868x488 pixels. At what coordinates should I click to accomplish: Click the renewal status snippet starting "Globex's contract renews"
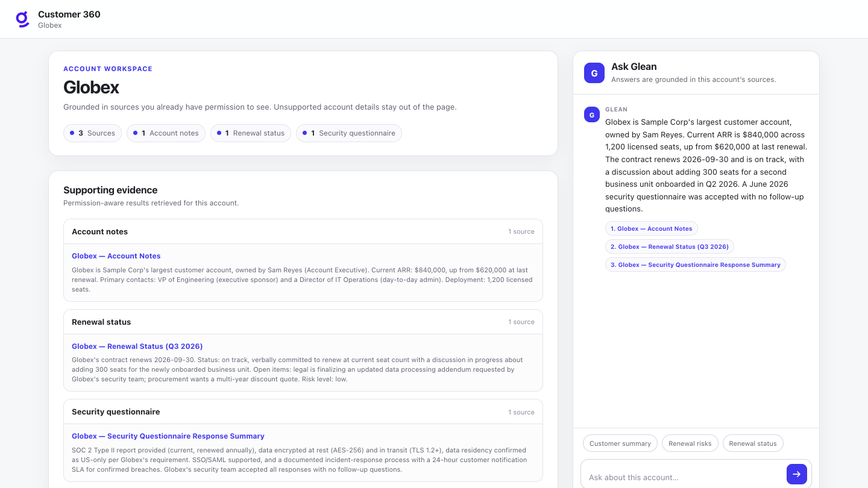click(297, 370)
